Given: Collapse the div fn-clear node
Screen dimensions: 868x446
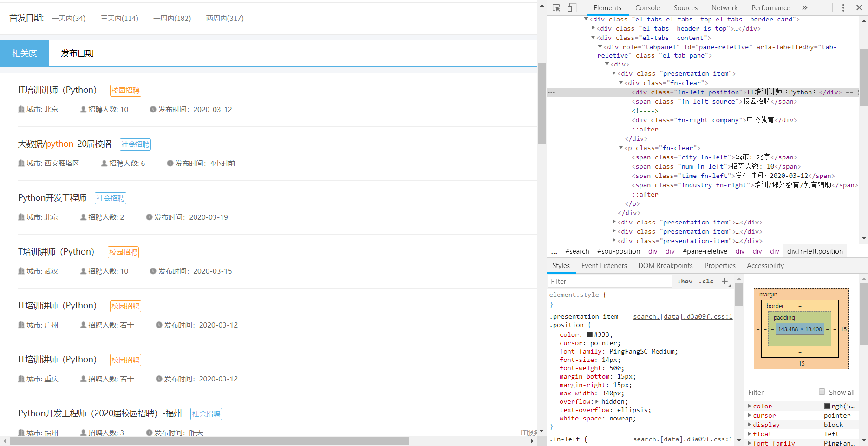Looking at the screenshot, I should [x=621, y=83].
